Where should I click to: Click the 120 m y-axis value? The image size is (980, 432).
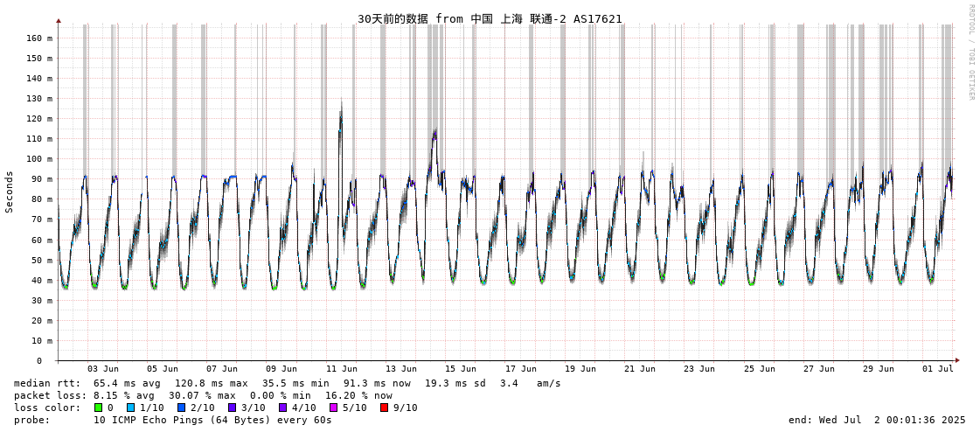pos(39,119)
